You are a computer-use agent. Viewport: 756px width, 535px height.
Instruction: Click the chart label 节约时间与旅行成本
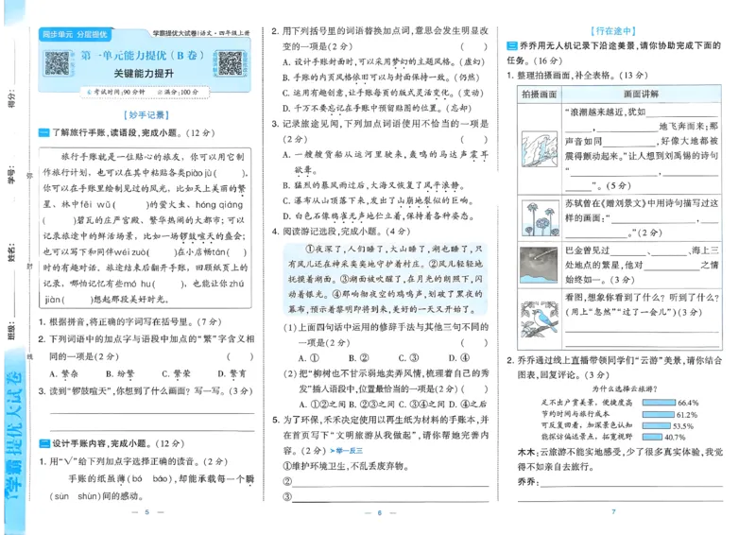coord(576,414)
